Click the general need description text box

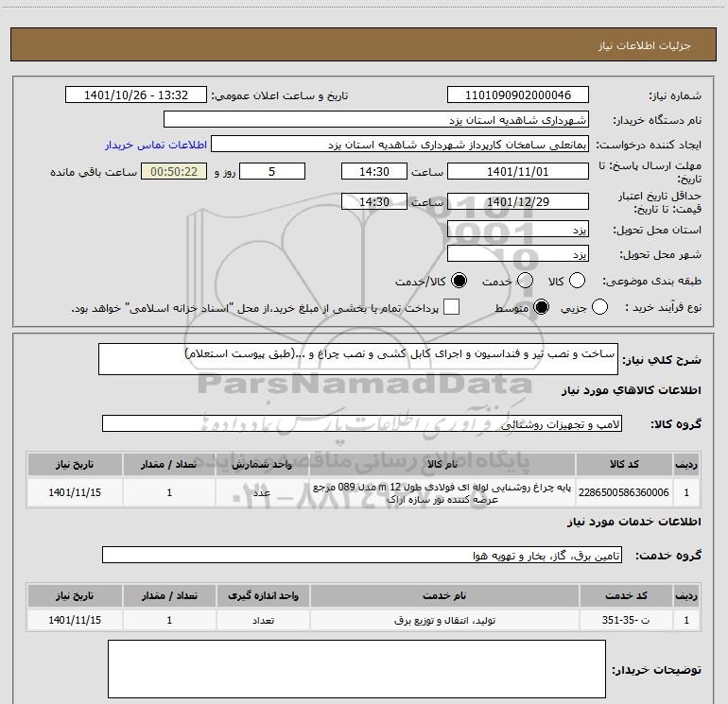(358, 359)
